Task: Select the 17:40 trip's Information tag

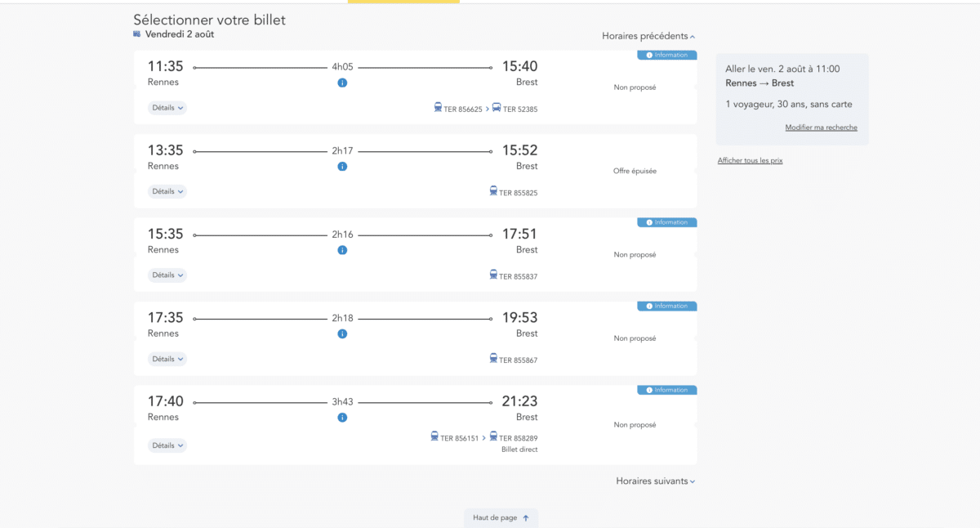Action: tap(667, 390)
